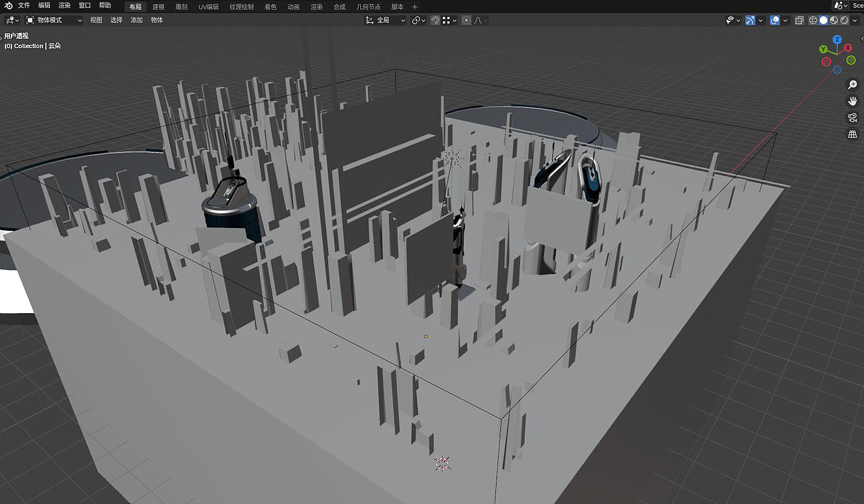The height and width of the screenshot is (504, 864).
Task: Open the 帮助 (Help) menu
Action: (x=105, y=5)
